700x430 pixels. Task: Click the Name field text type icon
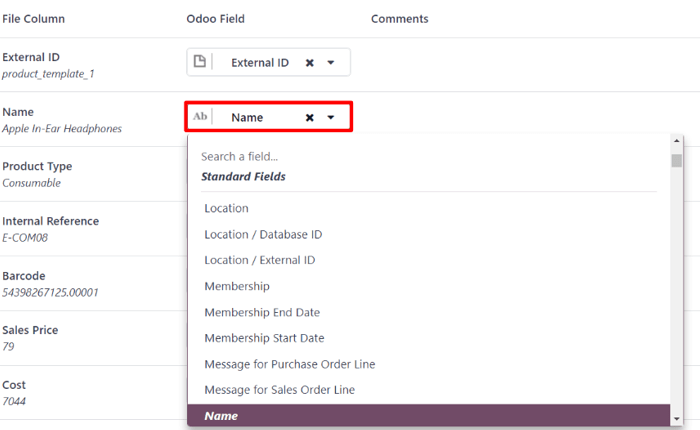click(x=200, y=117)
